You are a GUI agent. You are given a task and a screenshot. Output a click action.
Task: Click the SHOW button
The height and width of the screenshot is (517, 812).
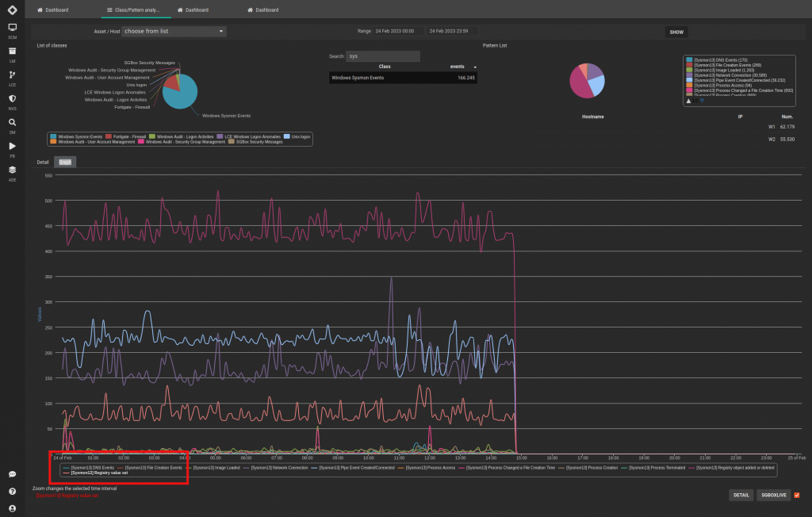pyautogui.click(x=676, y=33)
